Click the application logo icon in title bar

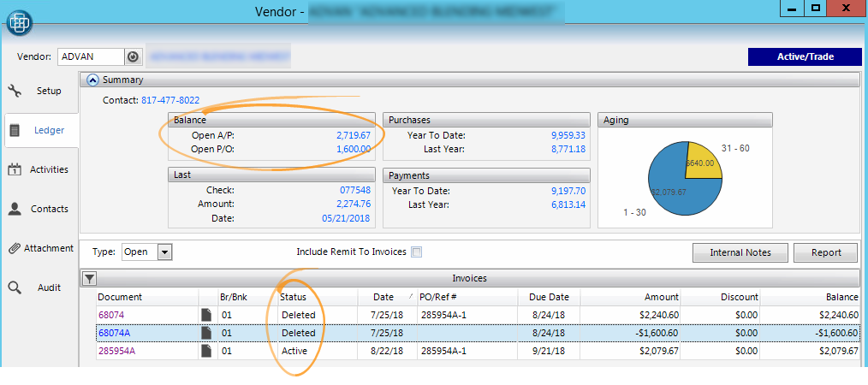point(19,20)
